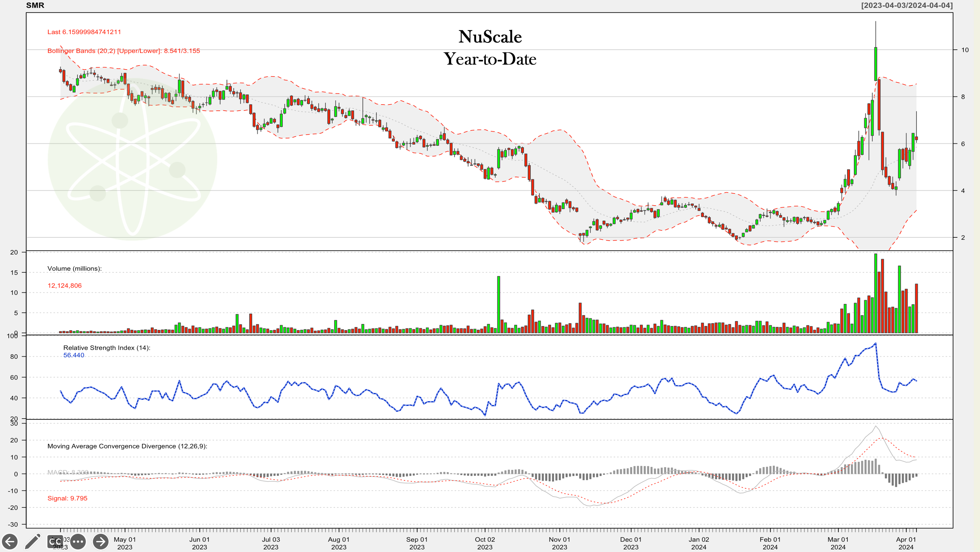Select the pencil annotation tool
980x552 pixels.
pos(33,541)
